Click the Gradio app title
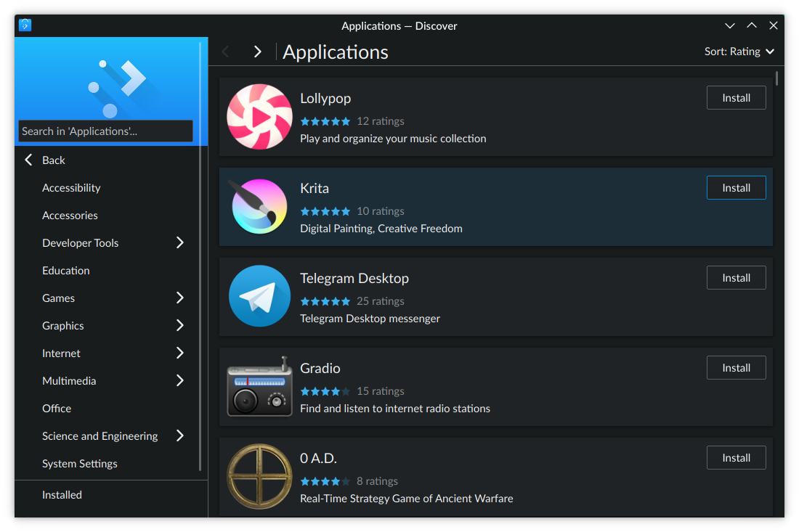Screen dimensions: 799x532 320,368
